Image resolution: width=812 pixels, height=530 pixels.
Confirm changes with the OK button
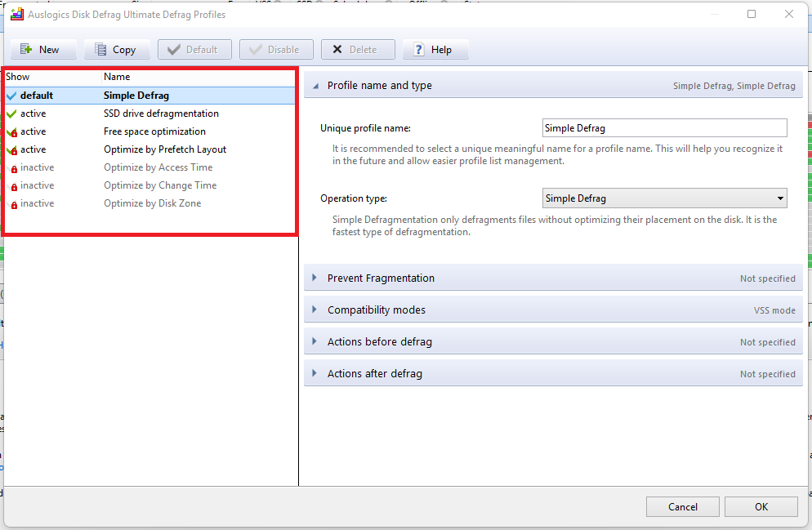761,506
